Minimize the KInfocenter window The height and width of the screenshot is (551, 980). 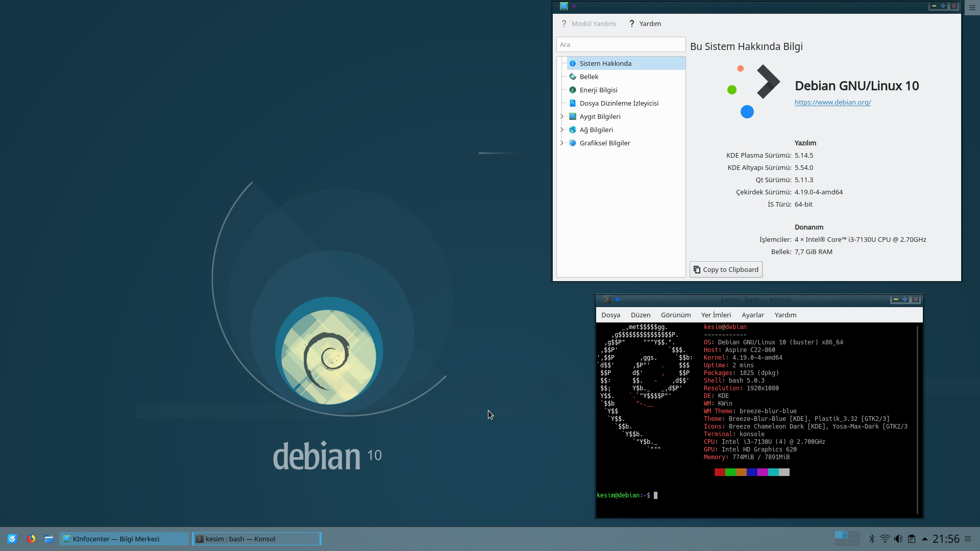[934, 6]
